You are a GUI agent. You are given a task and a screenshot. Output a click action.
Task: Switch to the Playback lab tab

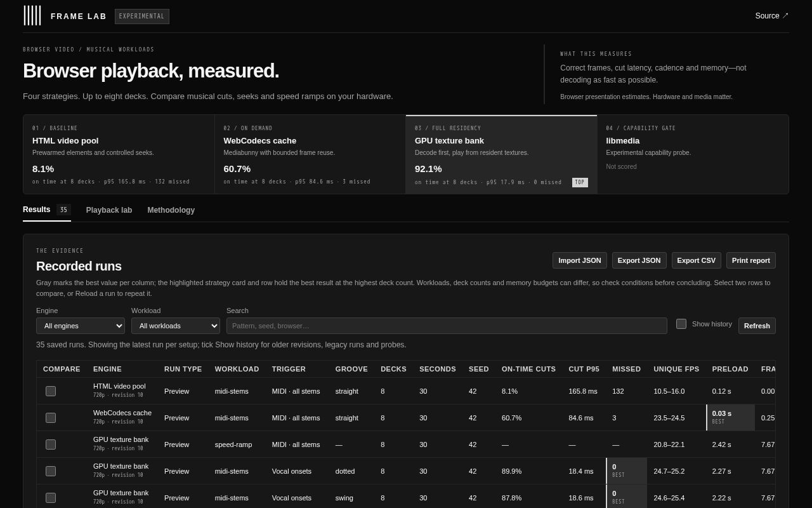(x=109, y=210)
